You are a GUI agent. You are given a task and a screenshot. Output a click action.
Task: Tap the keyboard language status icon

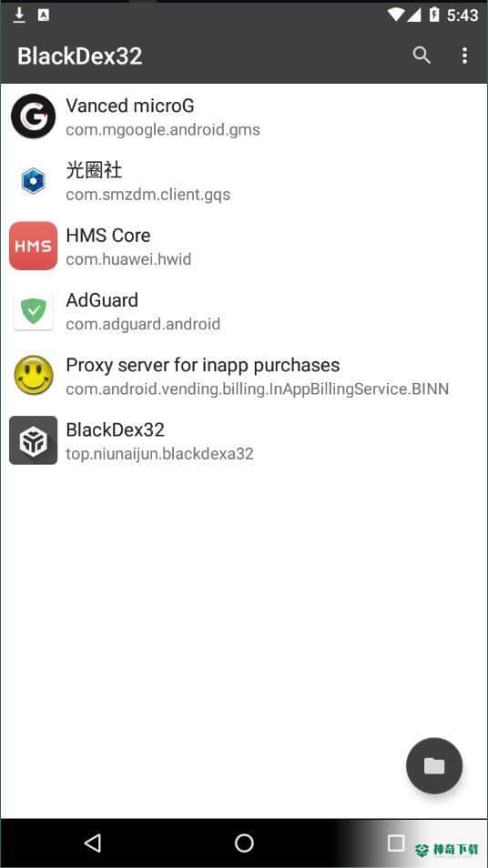[43, 15]
